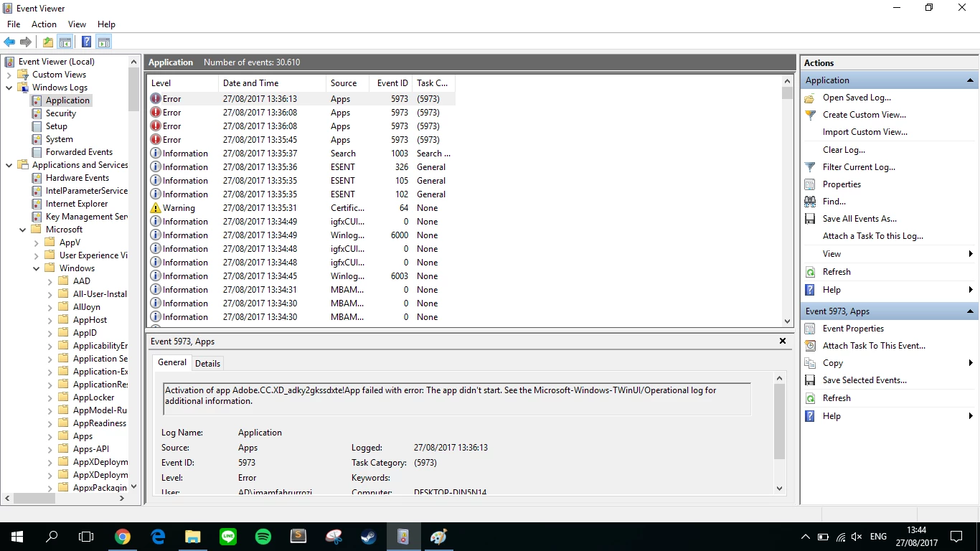Select the Hardware Events log

(x=77, y=178)
